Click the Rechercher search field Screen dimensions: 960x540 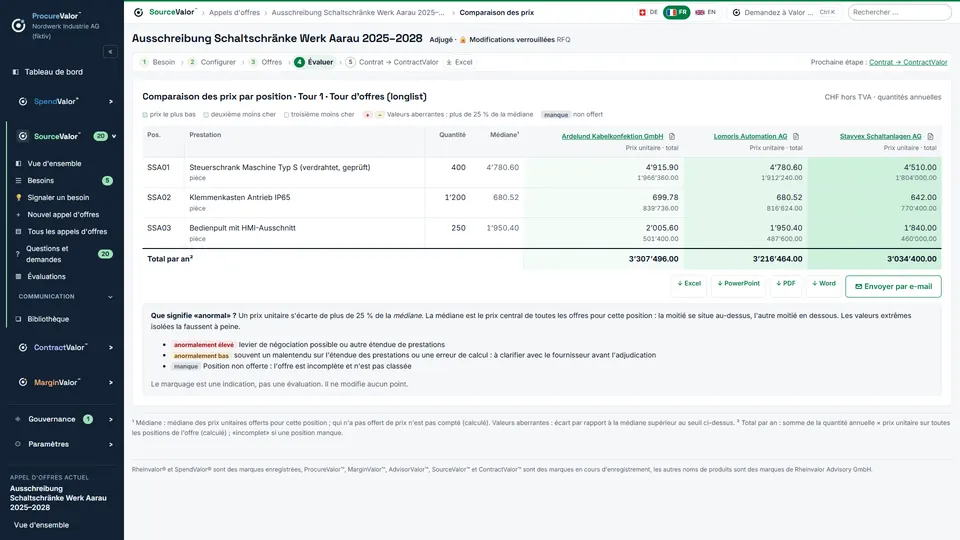[899, 12]
